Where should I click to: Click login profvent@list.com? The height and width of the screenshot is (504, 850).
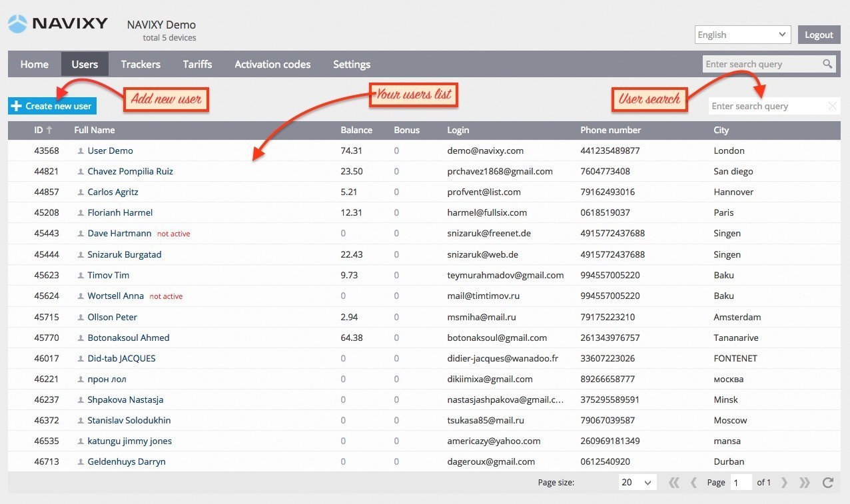(x=484, y=192)
